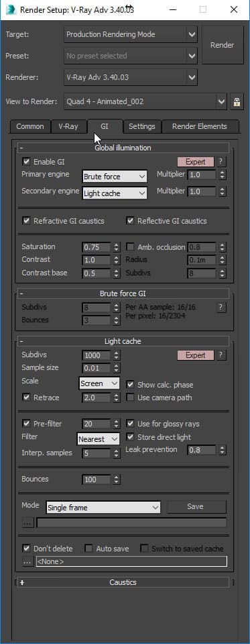Screen dimensions: 250x644
Task: Click the Contrast base value field
Action: [97, 273]
